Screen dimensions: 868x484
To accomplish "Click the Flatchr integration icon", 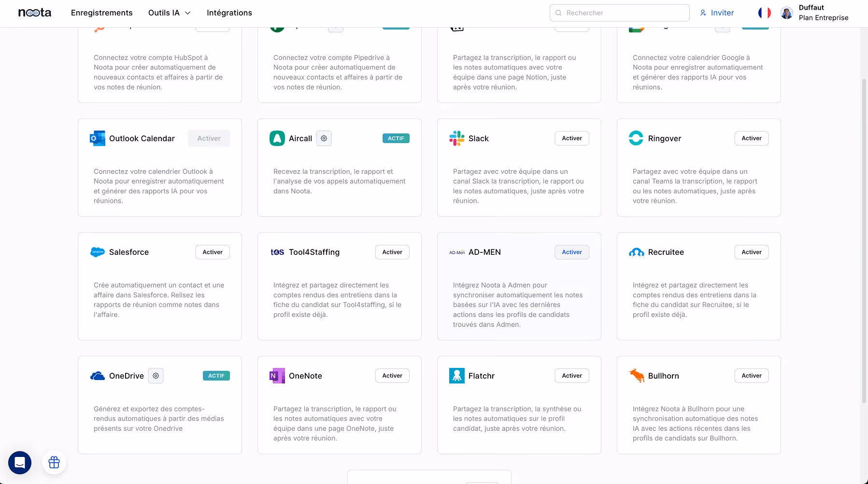I will [456, 376].
